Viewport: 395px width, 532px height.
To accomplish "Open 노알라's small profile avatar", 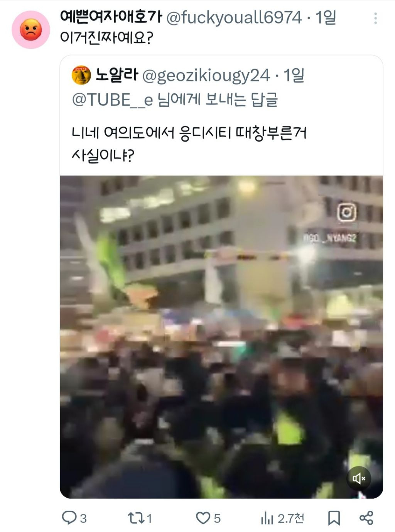I will pyautogui.click(x=81, y=75).
